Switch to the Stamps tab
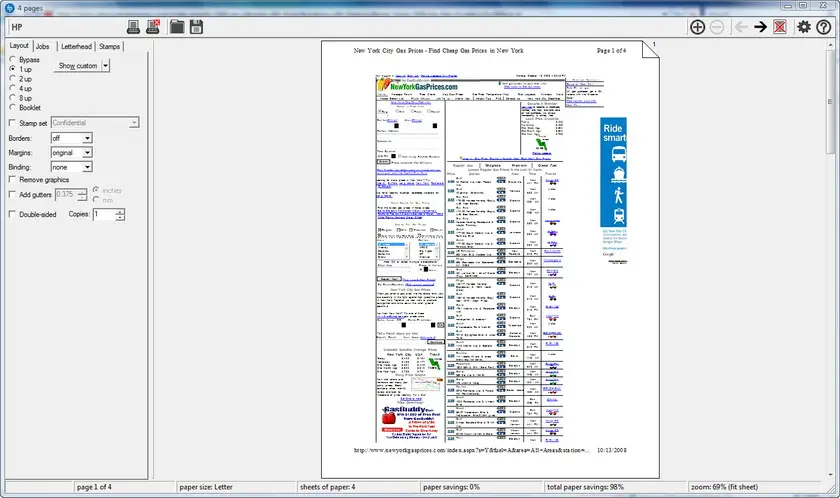This screenshot has width=840, height=498. pos(109,47)
